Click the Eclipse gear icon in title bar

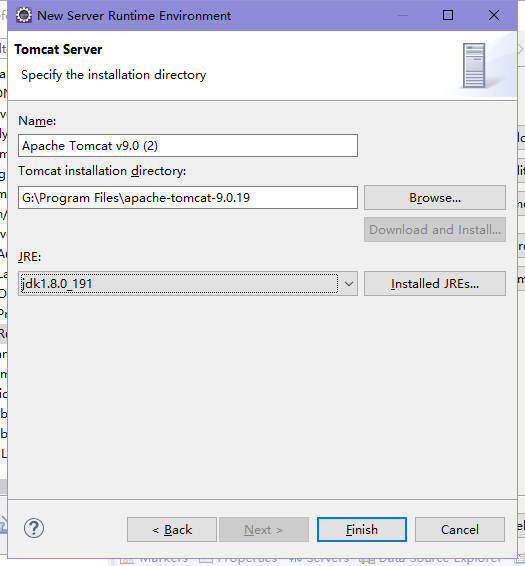pyautogui.click(x=24, y=16)
